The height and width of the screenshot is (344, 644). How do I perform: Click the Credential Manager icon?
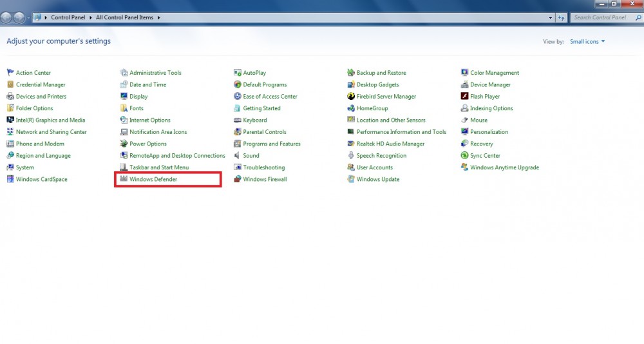10,84
